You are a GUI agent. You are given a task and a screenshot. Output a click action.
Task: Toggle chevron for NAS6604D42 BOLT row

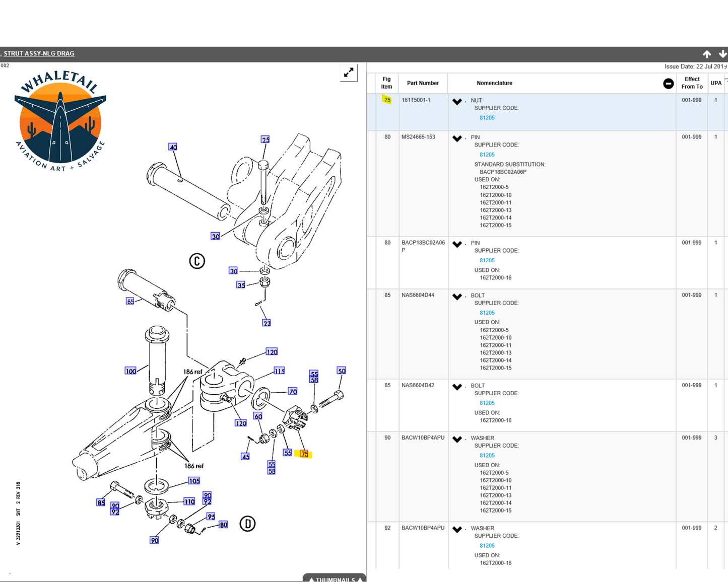click(x=457, y=387)
